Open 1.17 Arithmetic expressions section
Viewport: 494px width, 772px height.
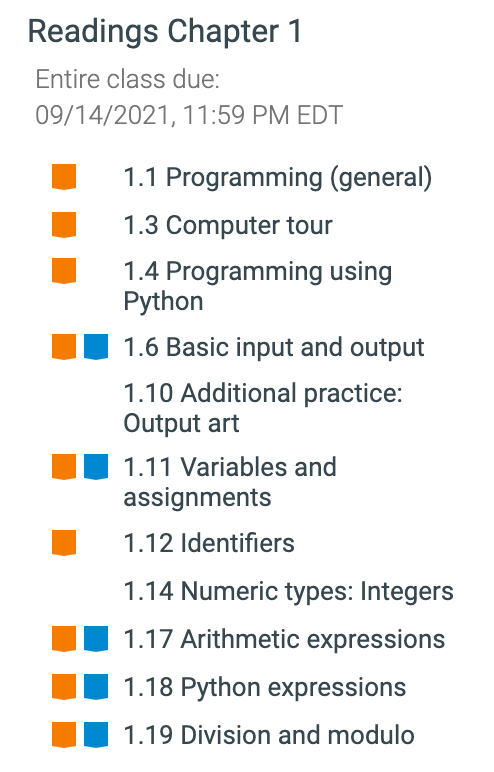click(x=285, y=640)
